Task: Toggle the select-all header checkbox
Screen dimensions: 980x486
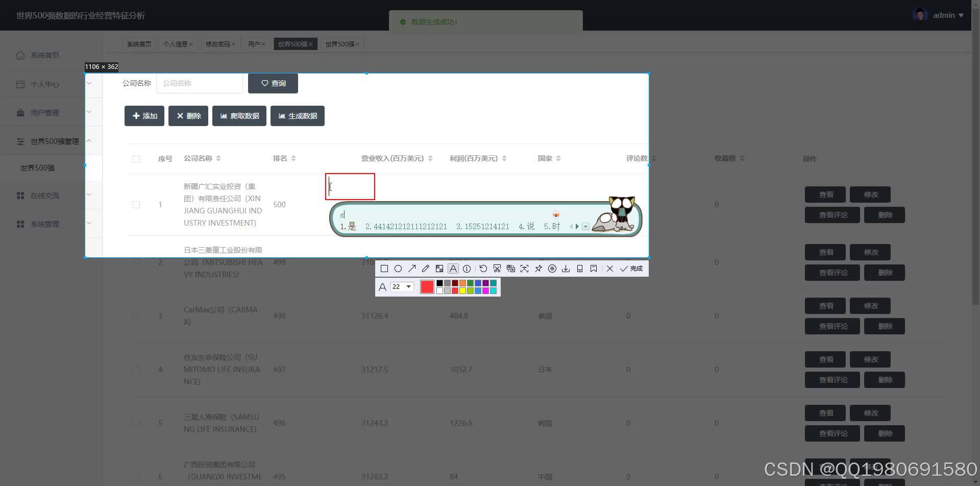Action: pyautogui.click(x=136, y=159)
